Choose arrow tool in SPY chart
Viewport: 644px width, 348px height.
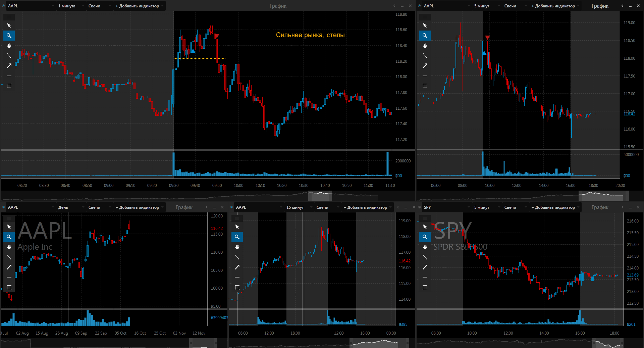(425, 267)
